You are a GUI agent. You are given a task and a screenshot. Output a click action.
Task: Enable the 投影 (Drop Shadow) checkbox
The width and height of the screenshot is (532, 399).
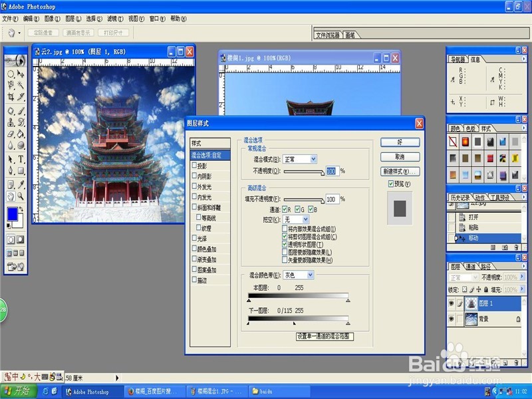pyautogui.click(x=194, y=165)
